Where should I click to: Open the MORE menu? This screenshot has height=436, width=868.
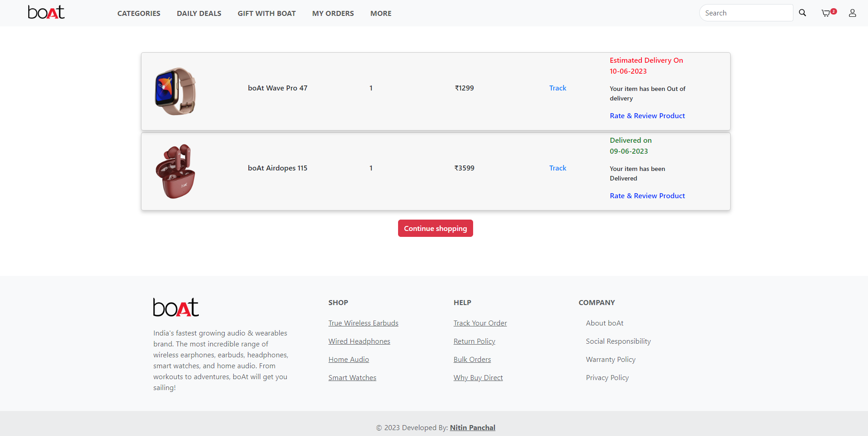click(x=381, y=14)
